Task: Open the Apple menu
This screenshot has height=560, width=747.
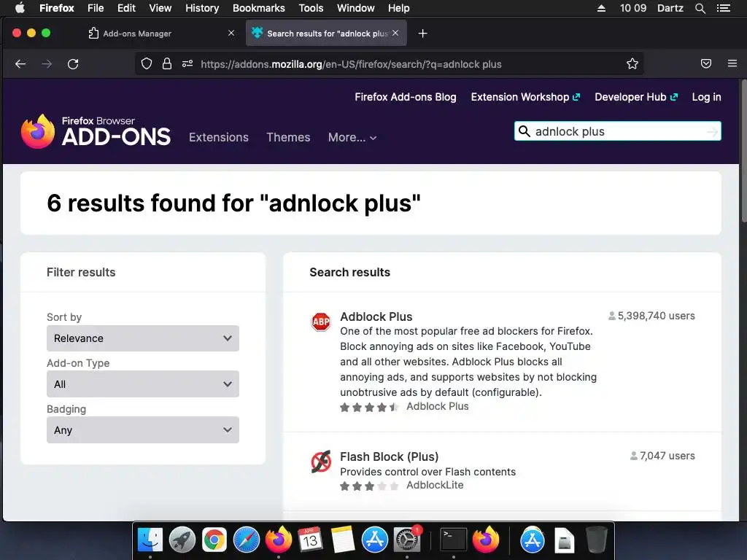Action: 20,8
